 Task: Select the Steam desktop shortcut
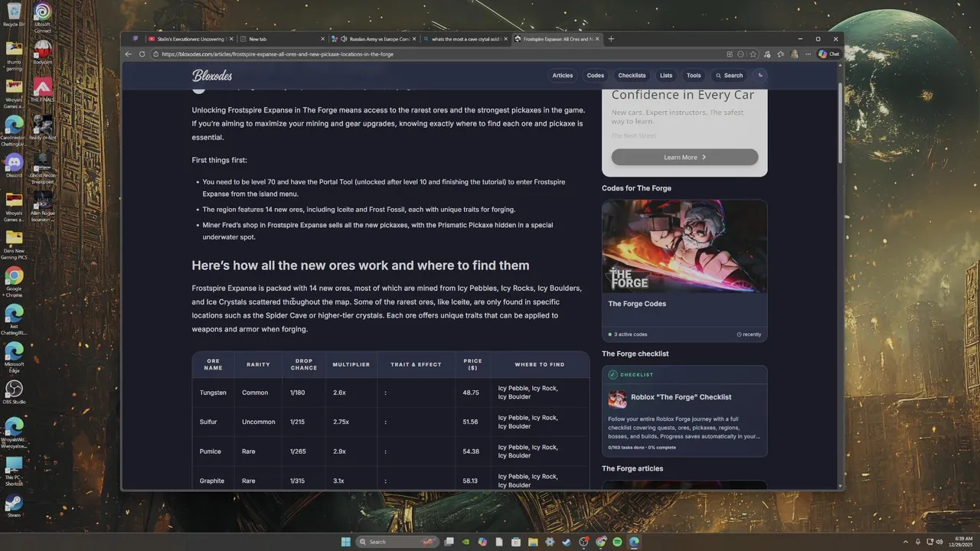(x=14, y=506)
